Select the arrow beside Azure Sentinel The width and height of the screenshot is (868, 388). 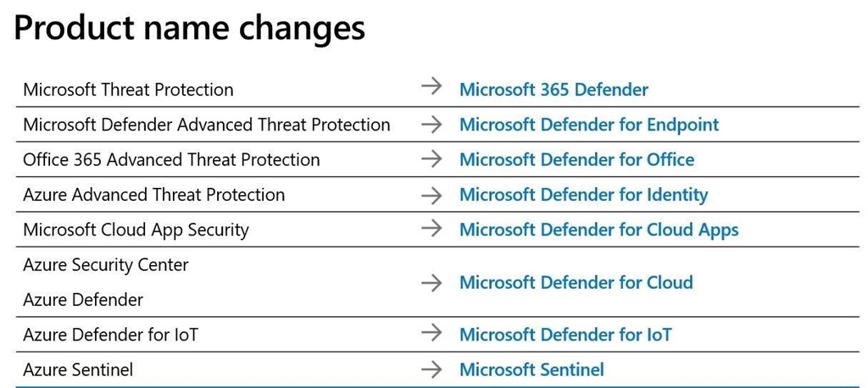[x=431, y=369]
